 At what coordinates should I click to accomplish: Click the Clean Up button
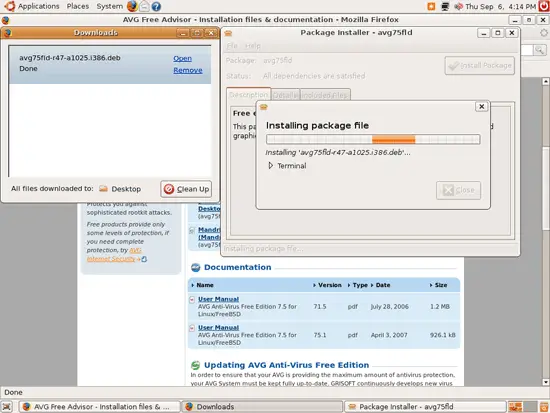186,189
